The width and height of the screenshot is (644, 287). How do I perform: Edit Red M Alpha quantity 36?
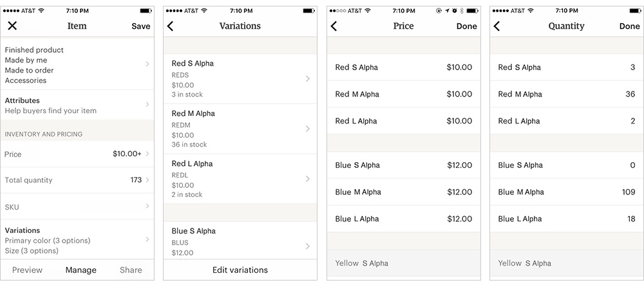(x=630, y=94)
